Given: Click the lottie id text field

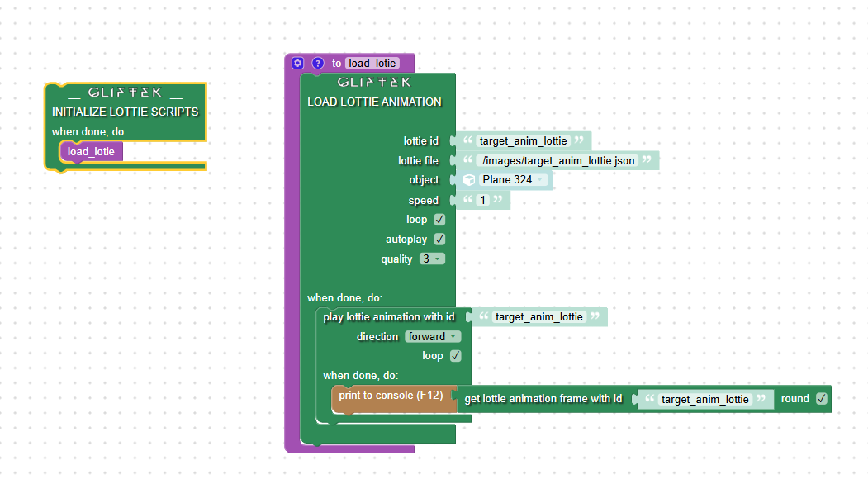Looking at the screenshot, I should (x=523, y=141).
